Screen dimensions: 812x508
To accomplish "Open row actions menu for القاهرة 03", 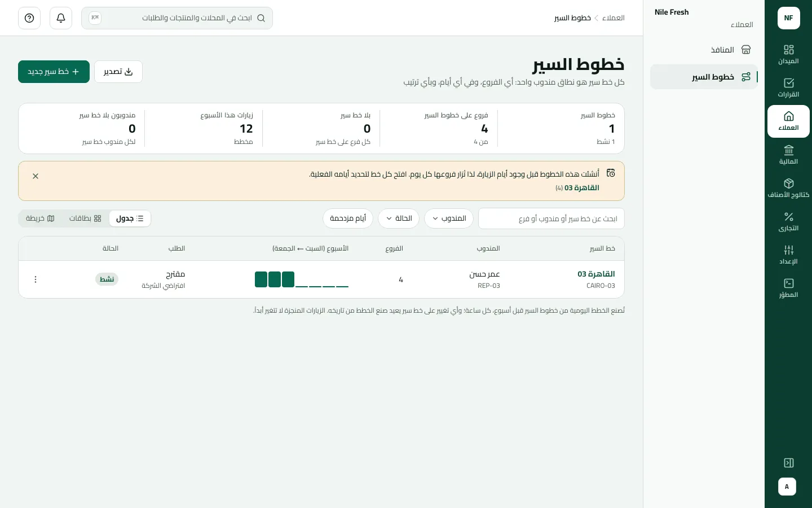I will [x=36, y=279].
